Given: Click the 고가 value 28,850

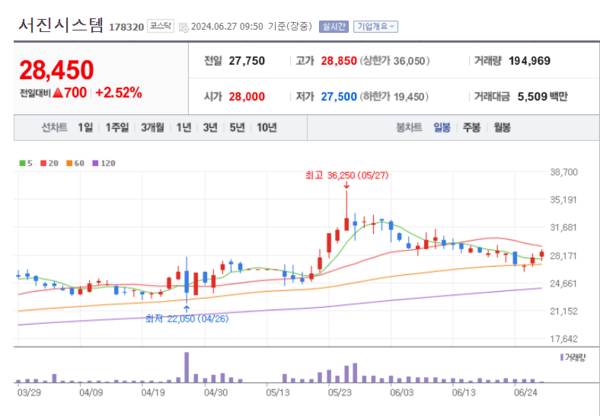Looking at the screenshot, I should (339, 61).
